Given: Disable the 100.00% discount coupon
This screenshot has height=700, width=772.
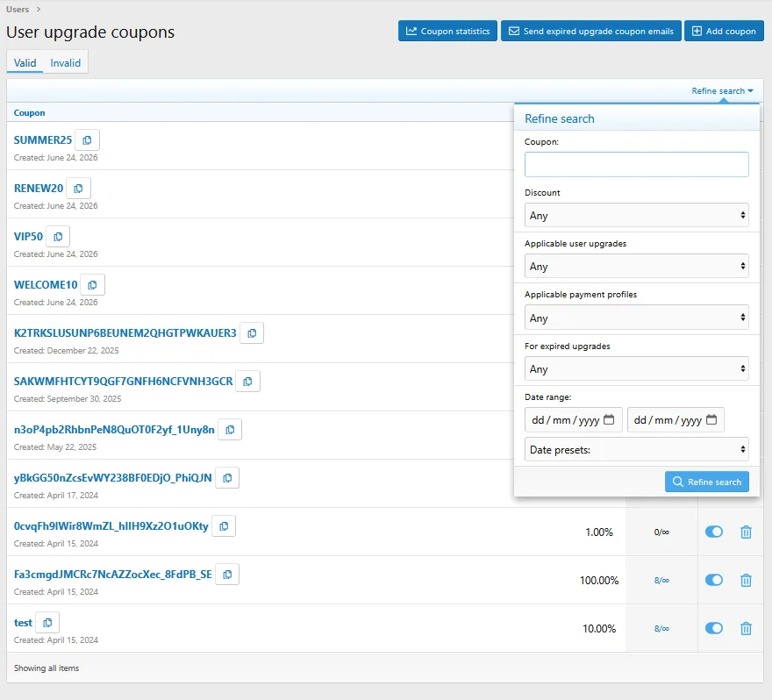Looking at the screenshot, I should click(713, 580).
